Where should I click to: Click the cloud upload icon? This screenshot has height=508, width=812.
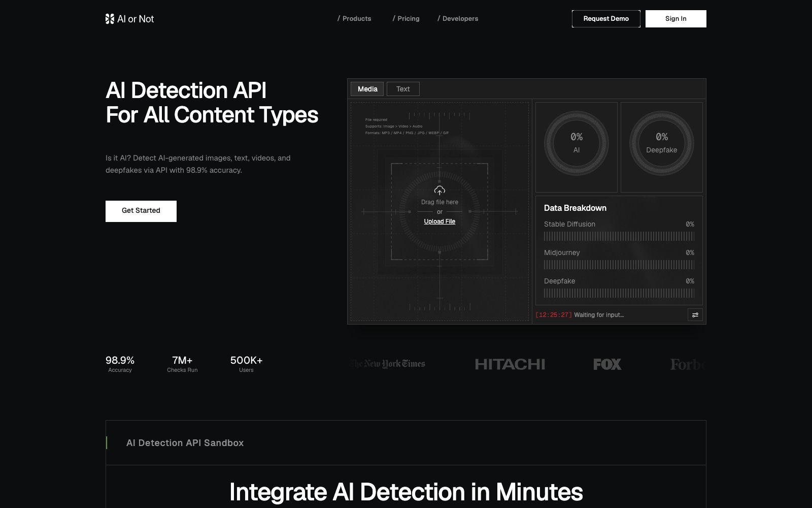(x=439, y=190)
